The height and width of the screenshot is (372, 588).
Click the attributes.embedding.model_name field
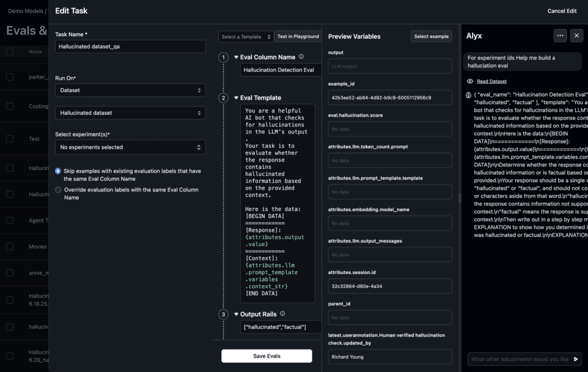pyautogui.click(x=390, y=223)
